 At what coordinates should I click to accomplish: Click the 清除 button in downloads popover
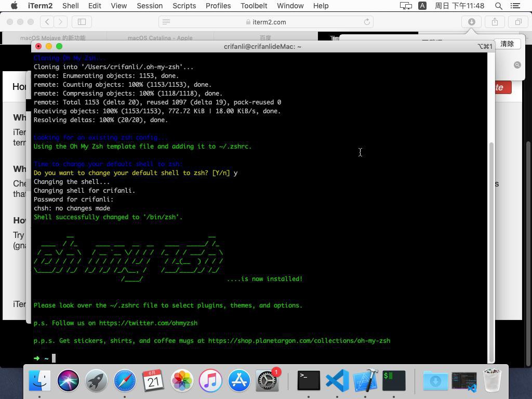coord(507,44)
